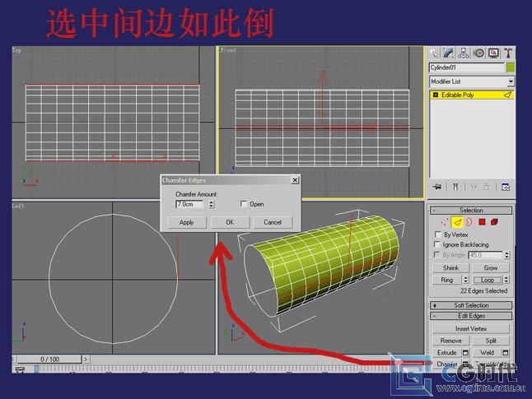Toggle the Open checkbox in Chamfer Edges

pos(244,204)
